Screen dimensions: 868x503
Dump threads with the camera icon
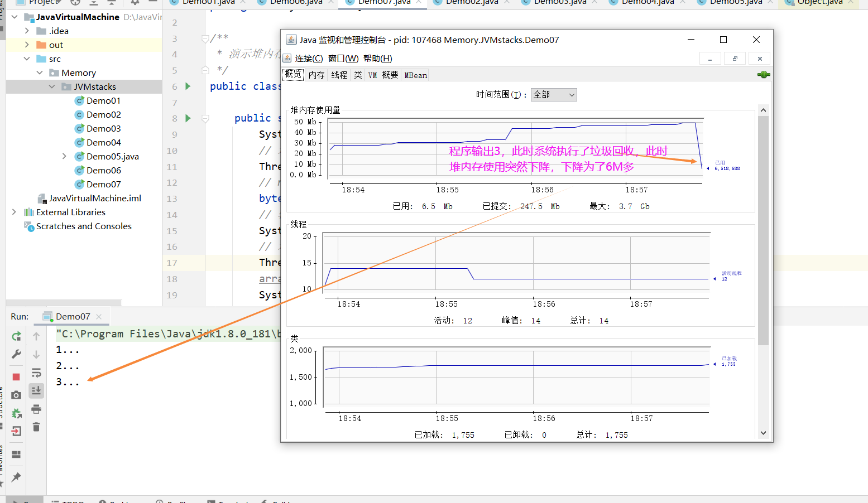[x=16, y=395]
